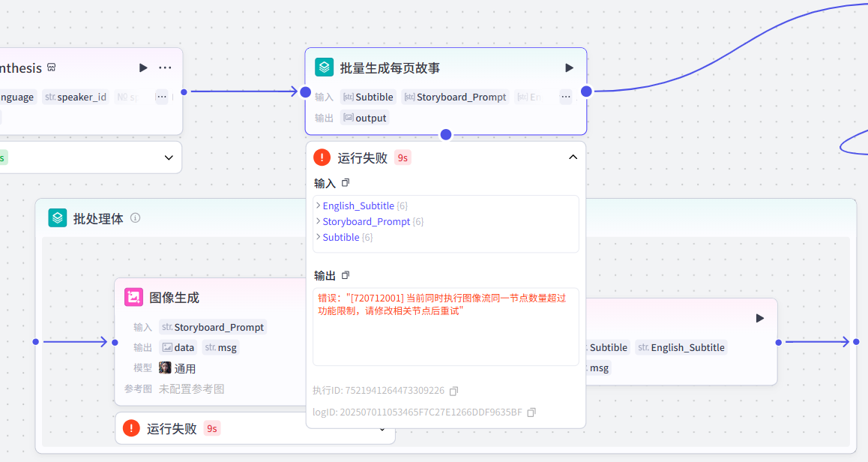Show hidden parameters of 批量生成每页故事 node
The width and height of the screenshot is (868, 462).
[566, 97]
